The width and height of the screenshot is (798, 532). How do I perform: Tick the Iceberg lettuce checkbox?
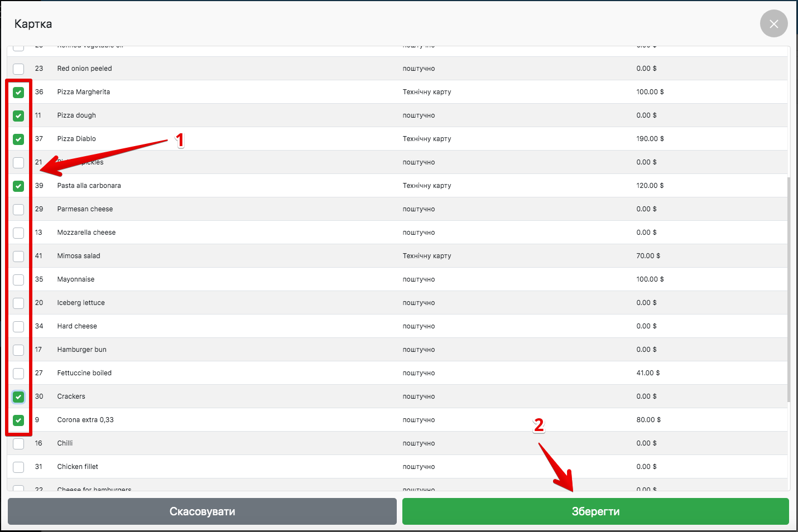click(18, 303)
